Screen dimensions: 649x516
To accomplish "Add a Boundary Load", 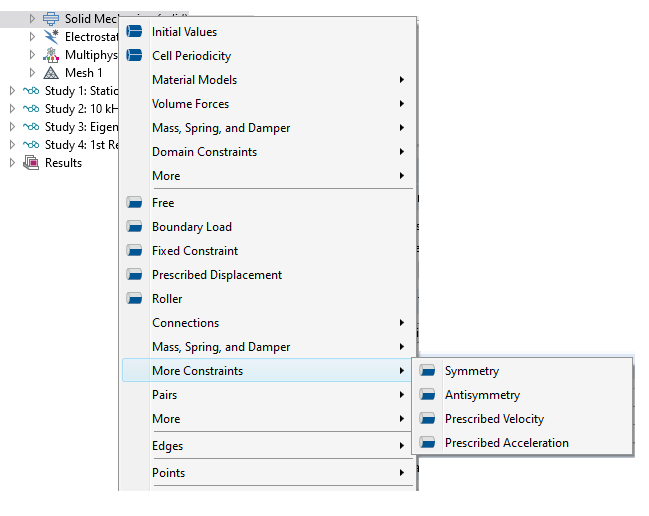I will click(x=191, y=227).
